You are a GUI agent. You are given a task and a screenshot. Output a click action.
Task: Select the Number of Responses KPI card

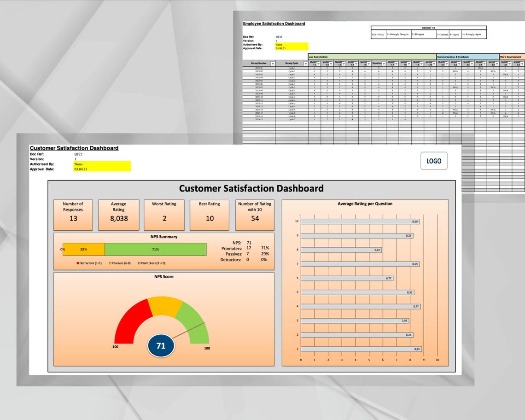pyautogui.click(x=73, y=215)
